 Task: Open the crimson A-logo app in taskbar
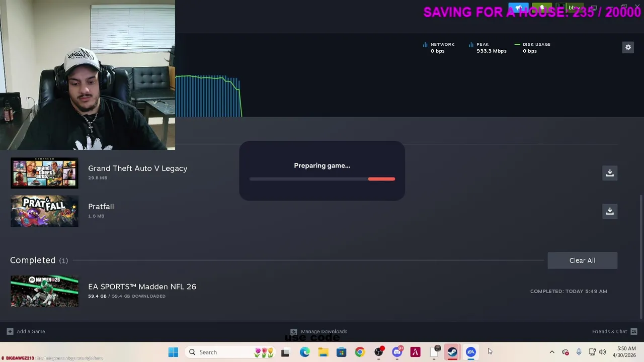(415, 352)
